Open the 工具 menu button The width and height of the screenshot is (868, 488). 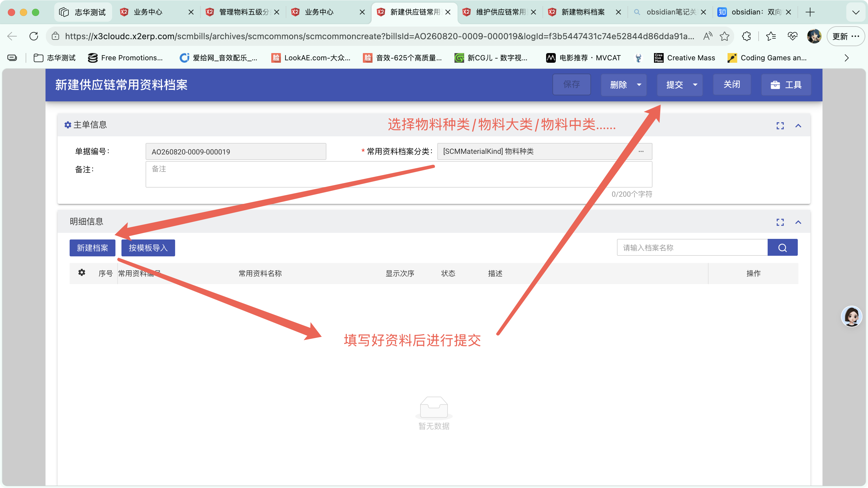click(786, 85)
